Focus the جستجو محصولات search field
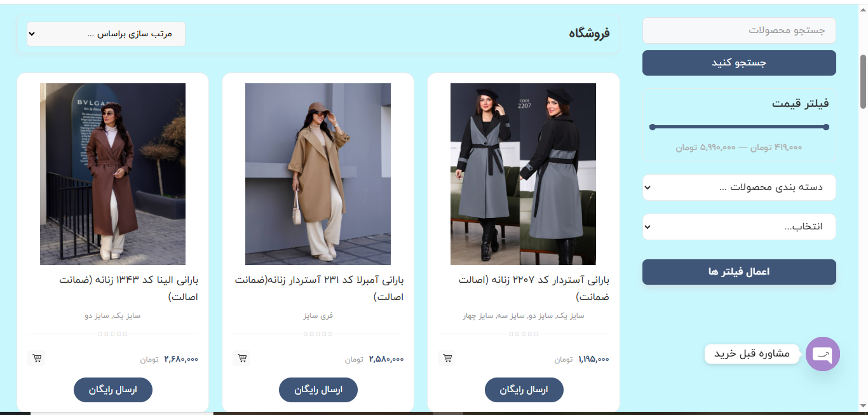This screenshot has height=415, width=868. click(739, 31)
